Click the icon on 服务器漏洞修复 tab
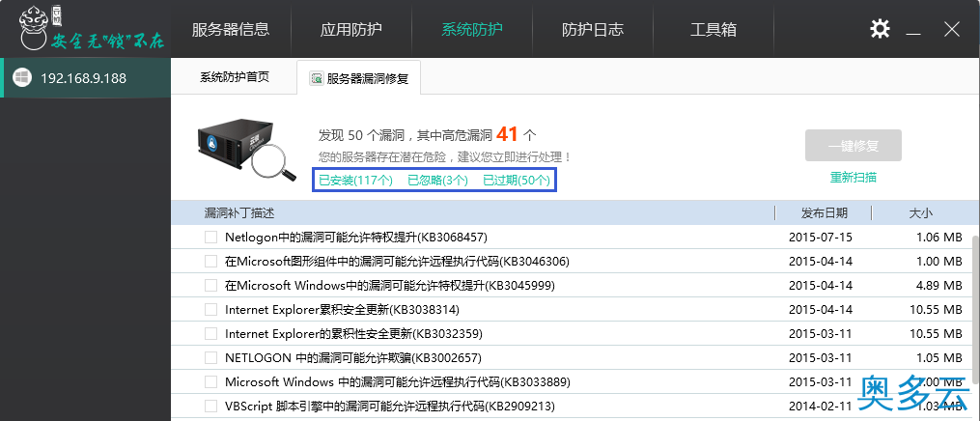The width and height of the screenshot is (980, 421). pyautogui.click(x=317, y=79)
